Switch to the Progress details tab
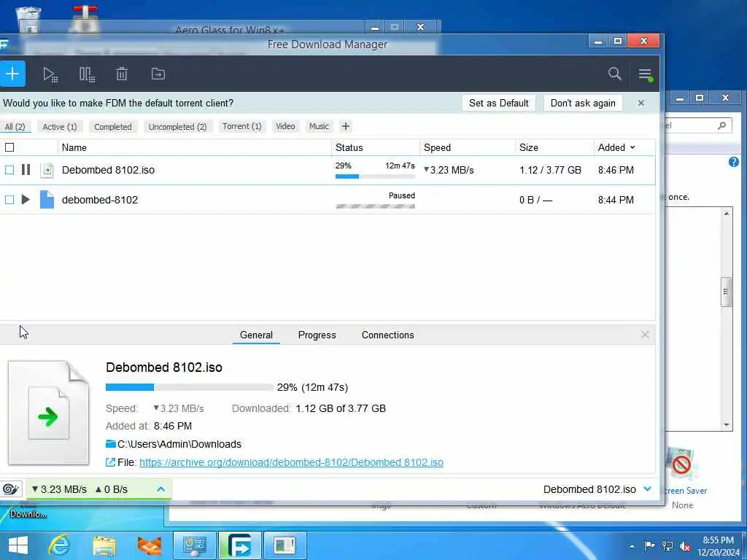Screen dimensions: 747x560 coord(317,335)
